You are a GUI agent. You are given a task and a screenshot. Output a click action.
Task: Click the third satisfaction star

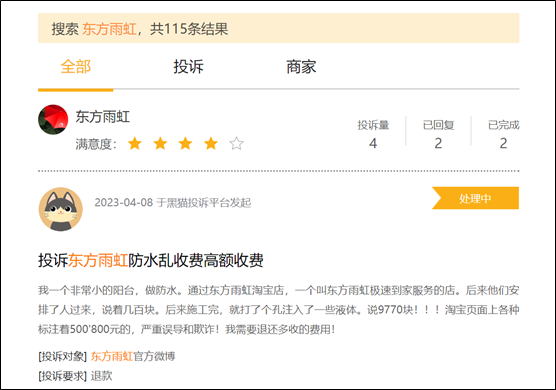(185, 144)
